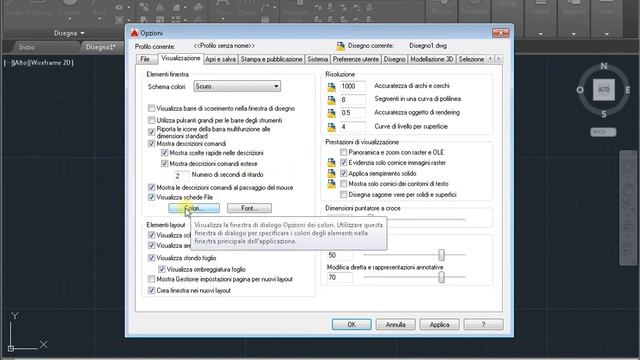Screen dimensions: 640x360
Task: Toggle Crea finestra nei nuovi layout
Action: (151, 291)
